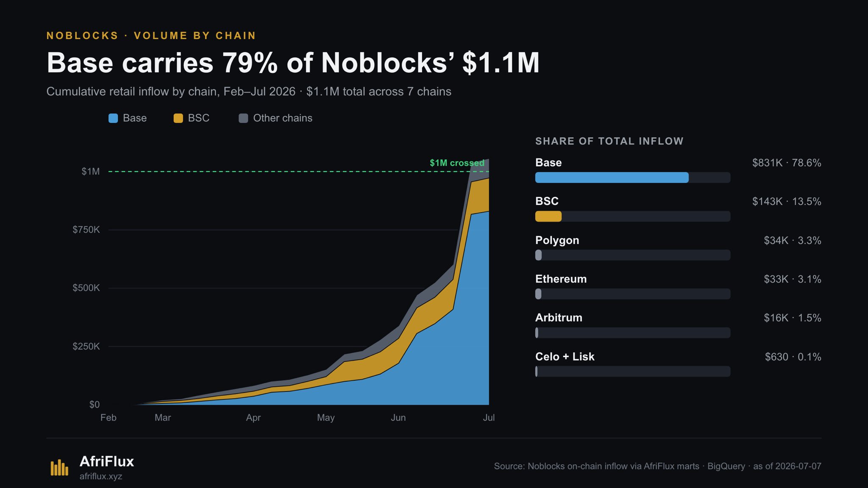
Task: Click the 'Celo + Lisk' row name
Action: click(565, 357)
